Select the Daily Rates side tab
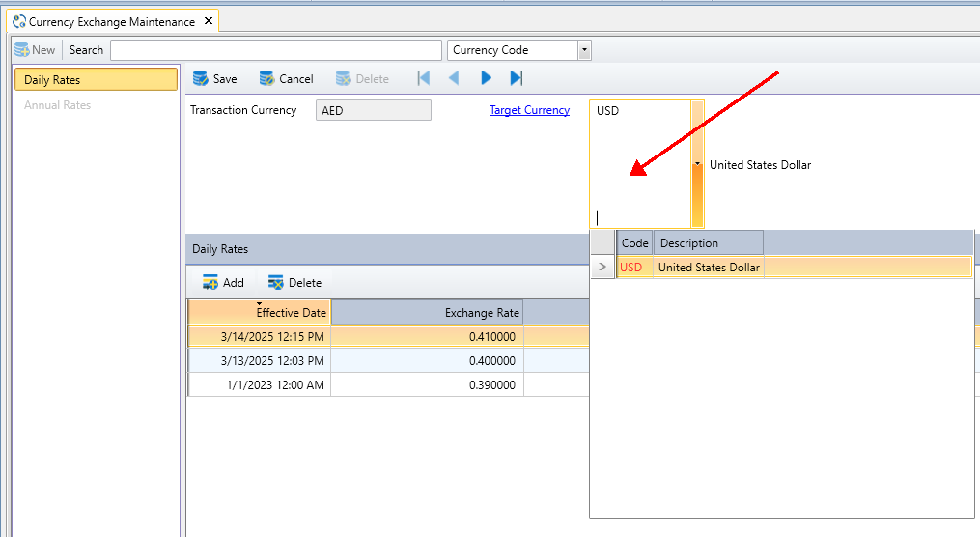This screenshot has width=980, height=537. pyautogui.click(x=96, y=80)
